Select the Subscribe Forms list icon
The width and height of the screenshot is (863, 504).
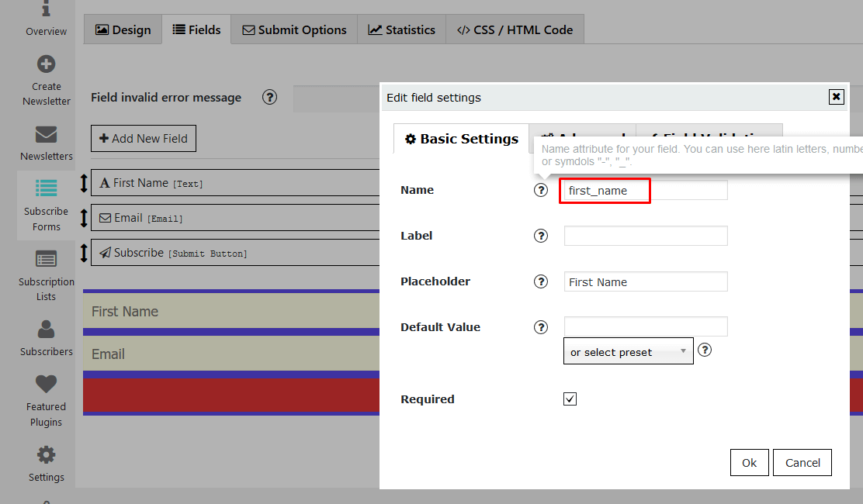click(x=47, y=188)
